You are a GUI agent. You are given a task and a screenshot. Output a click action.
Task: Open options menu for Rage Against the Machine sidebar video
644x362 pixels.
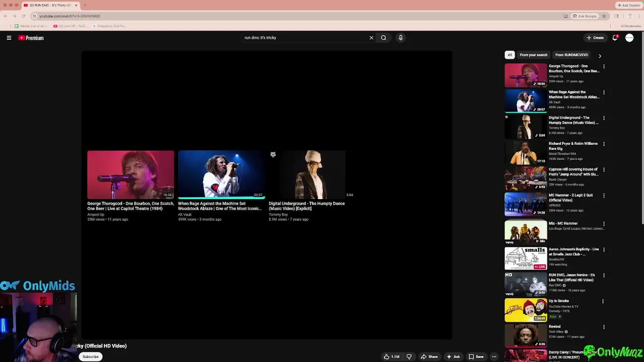pyautogui.click(x=604, y=93)
